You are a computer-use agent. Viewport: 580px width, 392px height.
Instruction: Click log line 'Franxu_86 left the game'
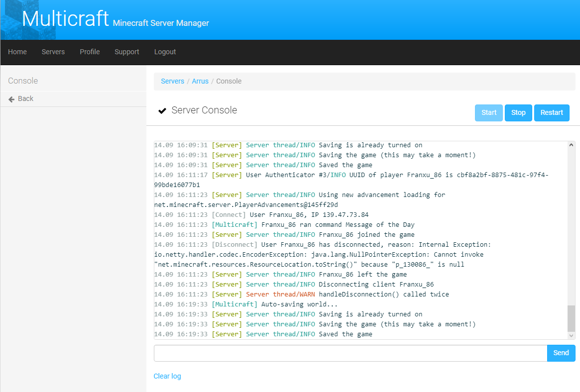click(x=280, y=275)
